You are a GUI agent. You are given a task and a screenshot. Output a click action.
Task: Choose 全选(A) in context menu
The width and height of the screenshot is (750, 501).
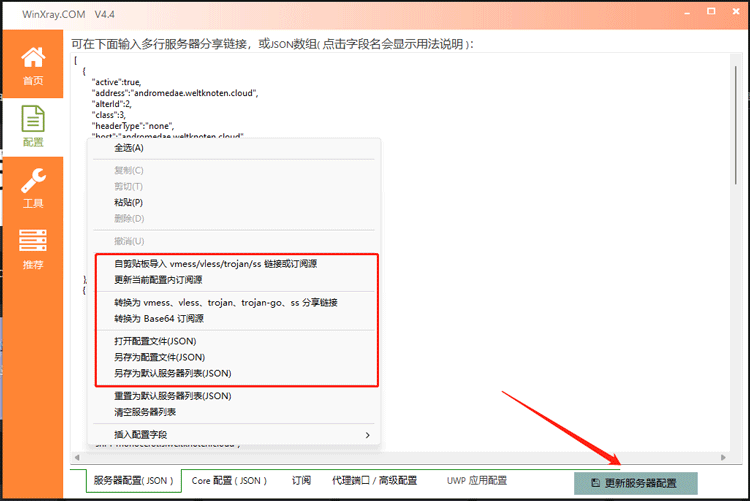tap(234, 148)
